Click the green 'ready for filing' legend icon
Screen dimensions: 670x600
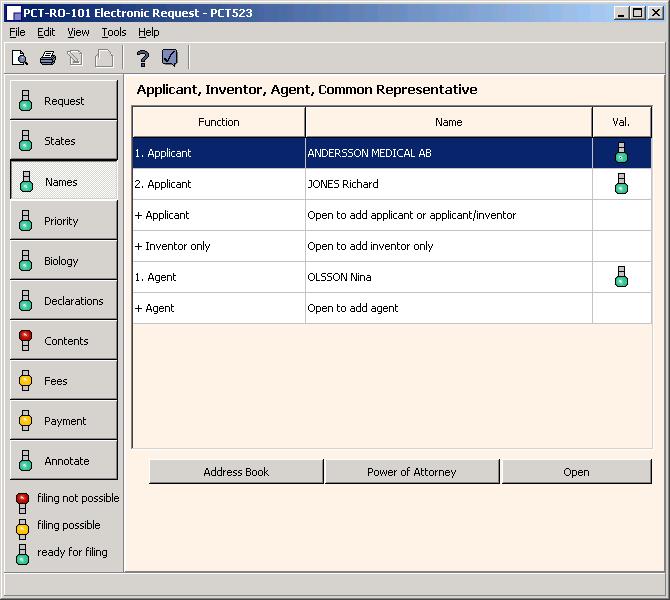[22, 554]
